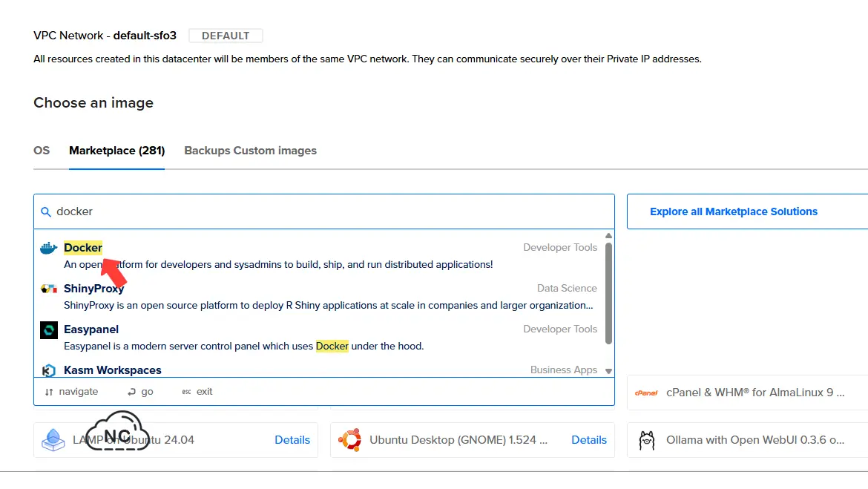Image resolution: width=868 pixels, height=489 pixels.
Task: Click the Kasm Workspaces logo icon
Action: point(49,370)
